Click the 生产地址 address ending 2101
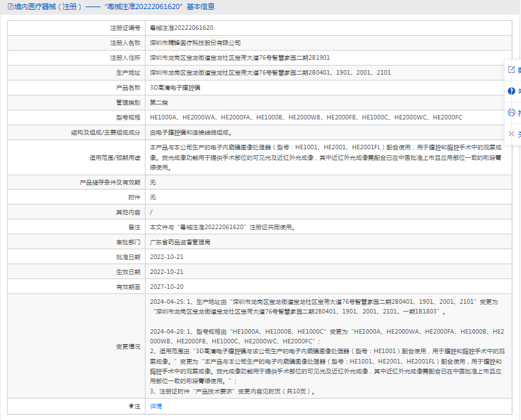The image size is (521, 420). (270, 73)
